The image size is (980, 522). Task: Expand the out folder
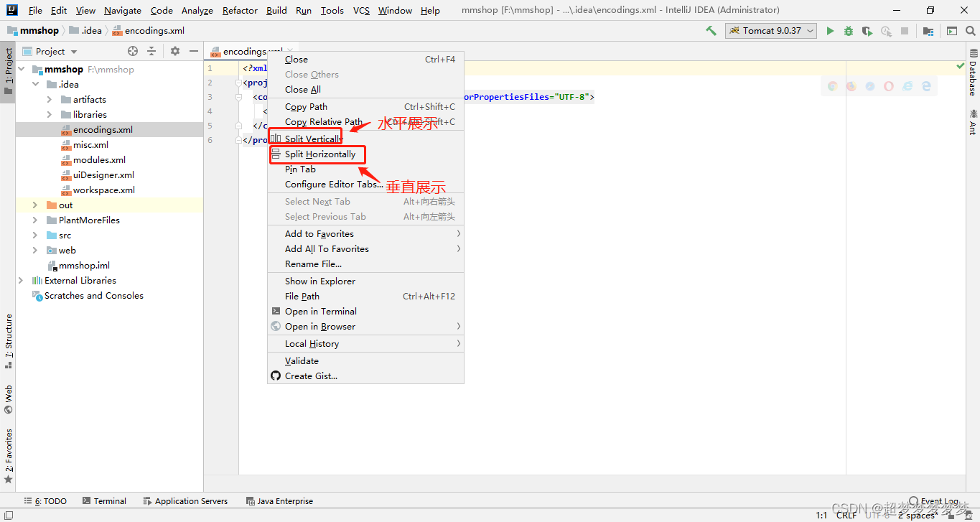click(x=35, y=205)
